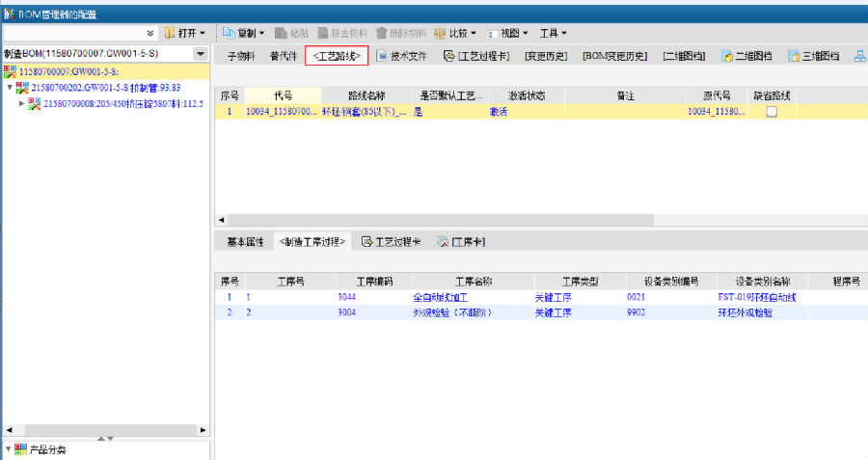Open the 复制 dropdown arrow

261,33
